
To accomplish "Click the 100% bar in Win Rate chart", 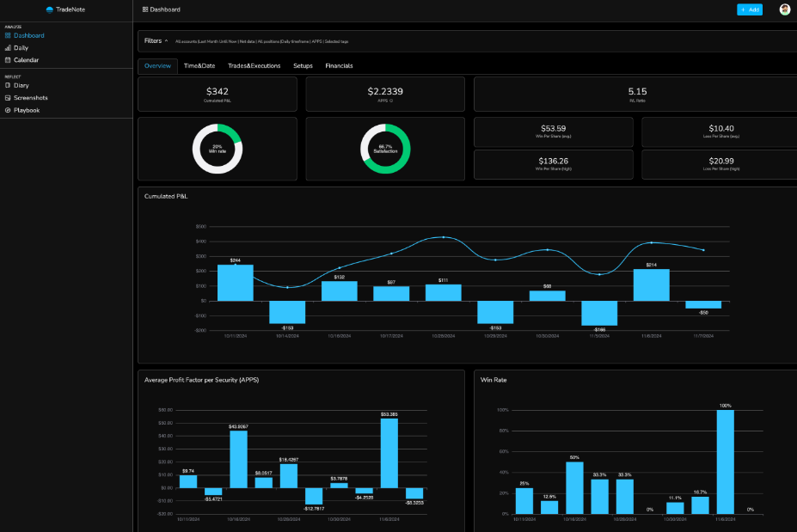I will tap(725, 462).
